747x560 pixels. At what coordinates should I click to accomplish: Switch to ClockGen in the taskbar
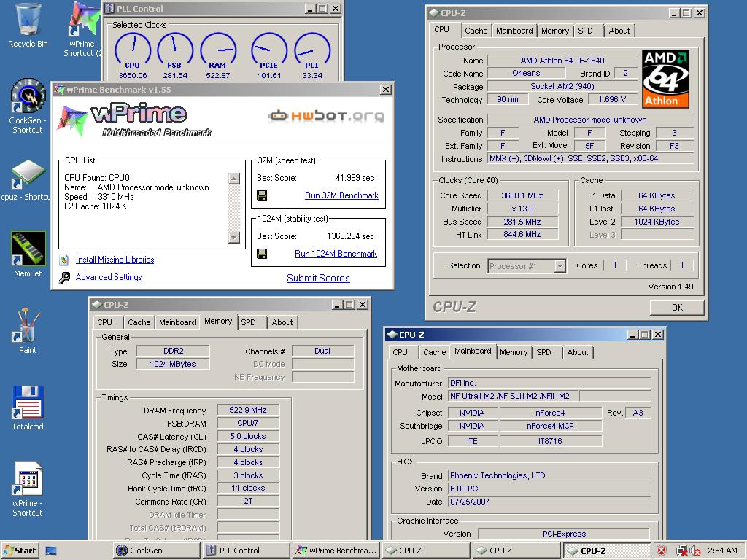point(158,551)
